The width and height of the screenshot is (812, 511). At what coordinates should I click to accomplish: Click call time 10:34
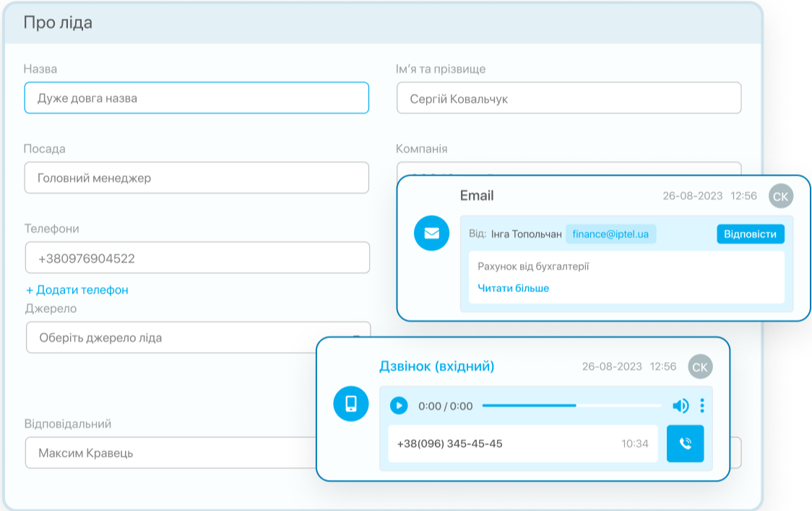pos(635,444)
